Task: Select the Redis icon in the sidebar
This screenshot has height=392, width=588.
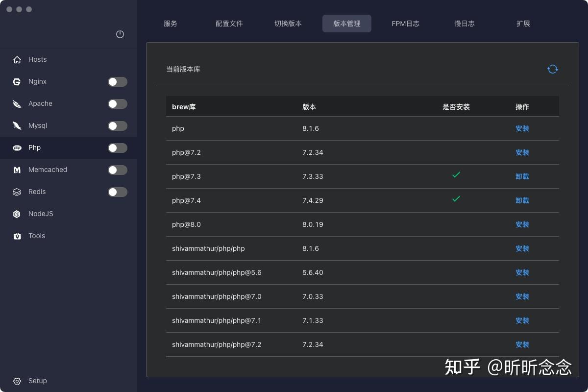Action: pyautogui.click(x=16, y=192)
